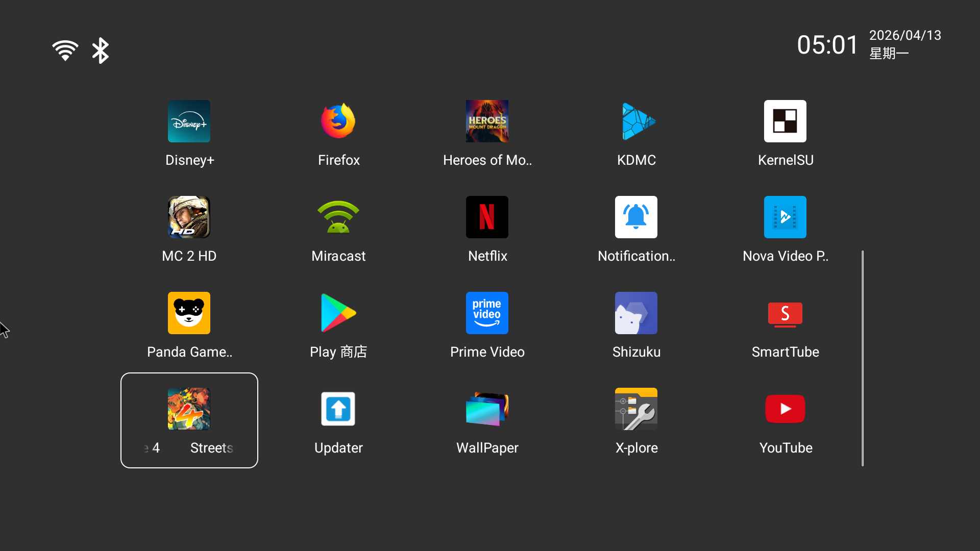The width and height of the screenshot is (980, 551).
Task: Click the 05:01 clock display
Action: [827, 45]
